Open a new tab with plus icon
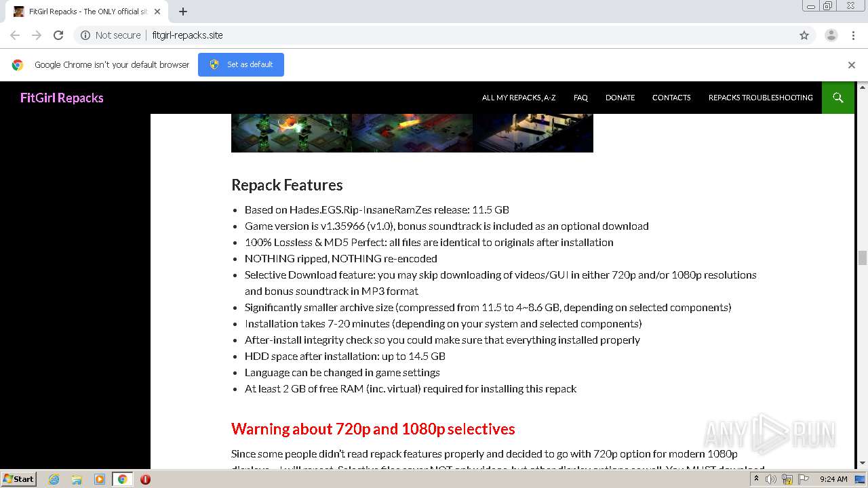Screen dimensions: 868x488 click(183, 12)
